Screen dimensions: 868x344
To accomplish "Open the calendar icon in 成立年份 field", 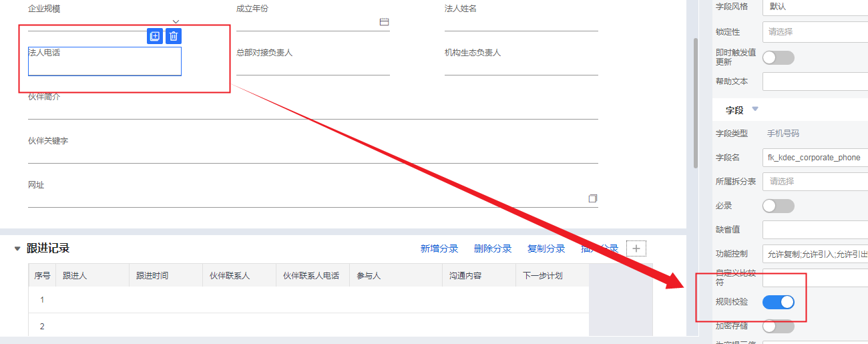I will click(x=384, y=22).
